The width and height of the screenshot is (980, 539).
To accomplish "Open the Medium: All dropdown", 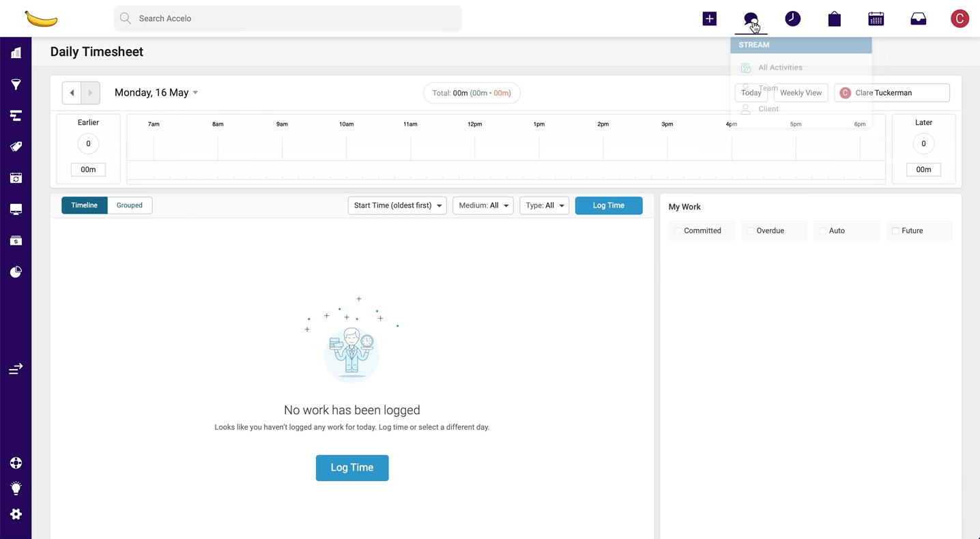I will point(483,205).
